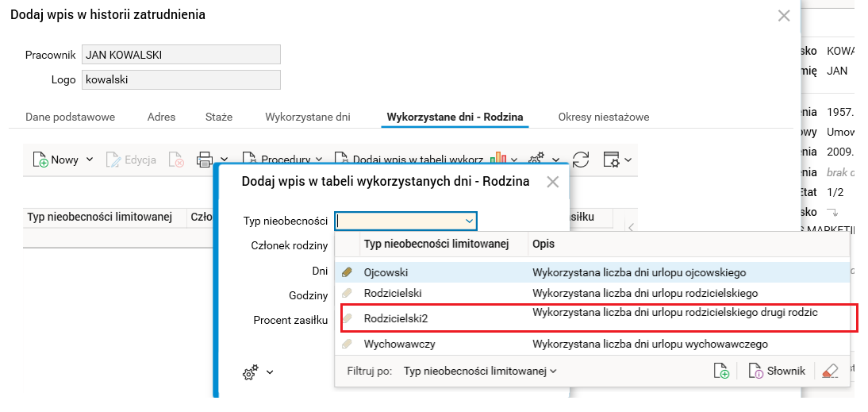
Task: Click the eraser clear icon in dropdown footer
Action: coord(830,371)
